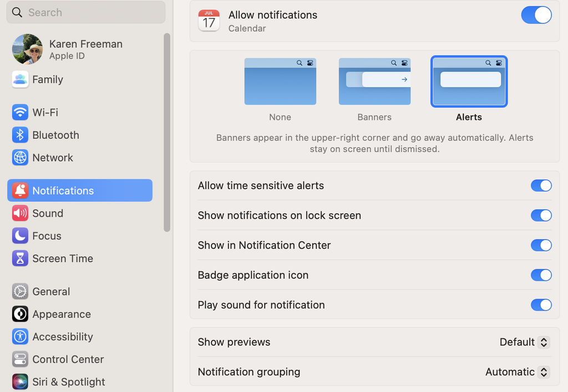Viewport: 568px width, 392px height.
Task: Disable Show notifications on lock screen
Action: [541, 216]
